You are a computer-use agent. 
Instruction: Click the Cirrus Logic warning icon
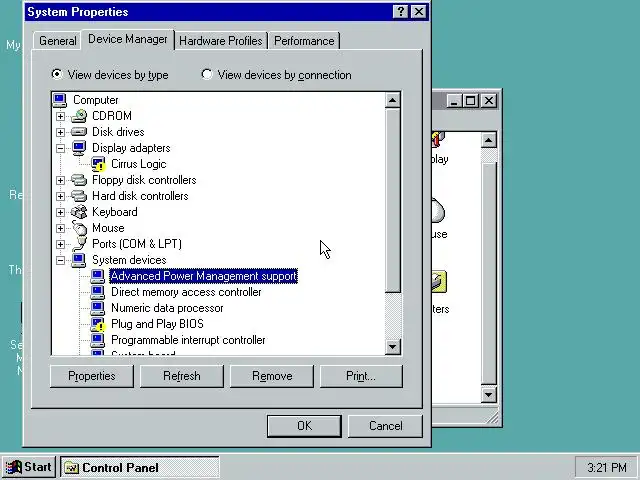(x=98, y=164)
